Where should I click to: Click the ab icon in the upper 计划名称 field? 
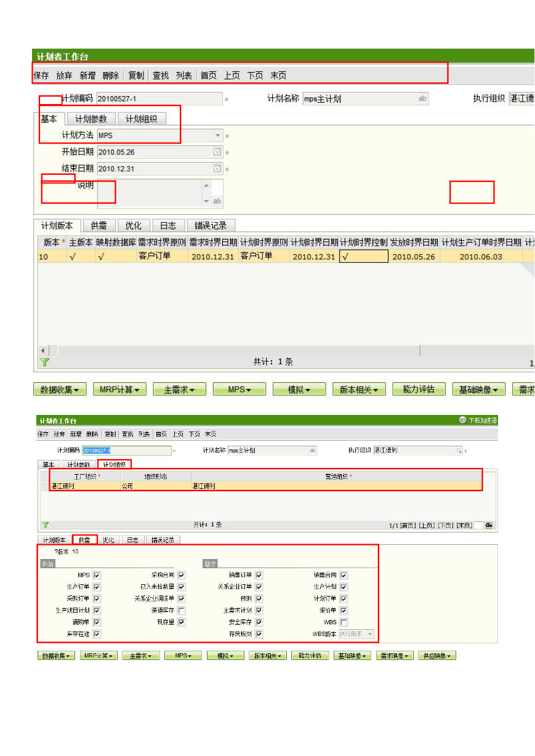pyautogui.click(x=422, y=99)
